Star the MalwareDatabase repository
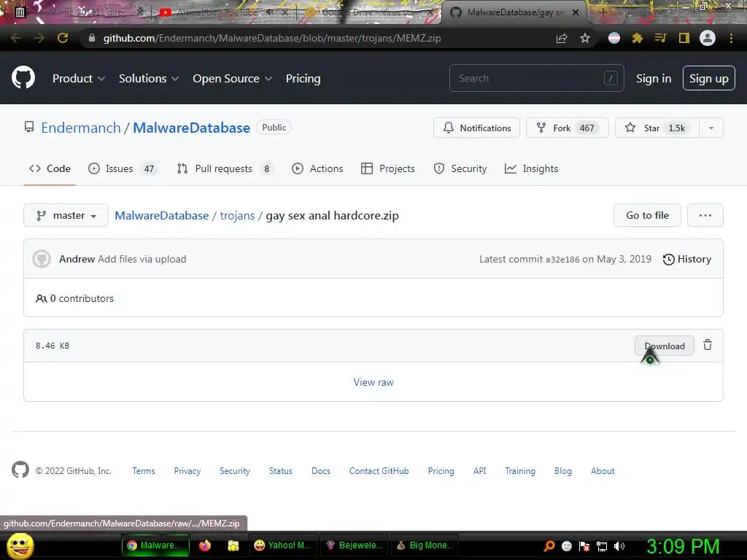 pyautogui.click(x=657, y=128)
